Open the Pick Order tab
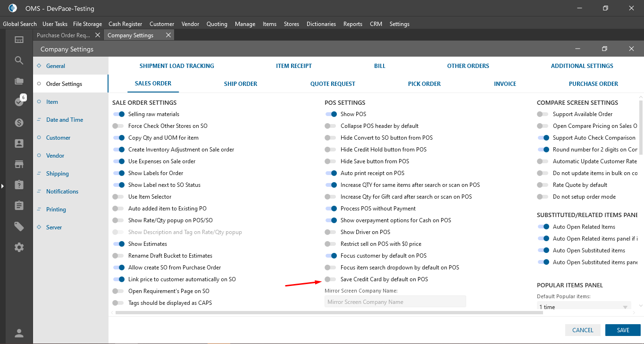The width and height of the screenshot is (644, 344). [424, 84]
